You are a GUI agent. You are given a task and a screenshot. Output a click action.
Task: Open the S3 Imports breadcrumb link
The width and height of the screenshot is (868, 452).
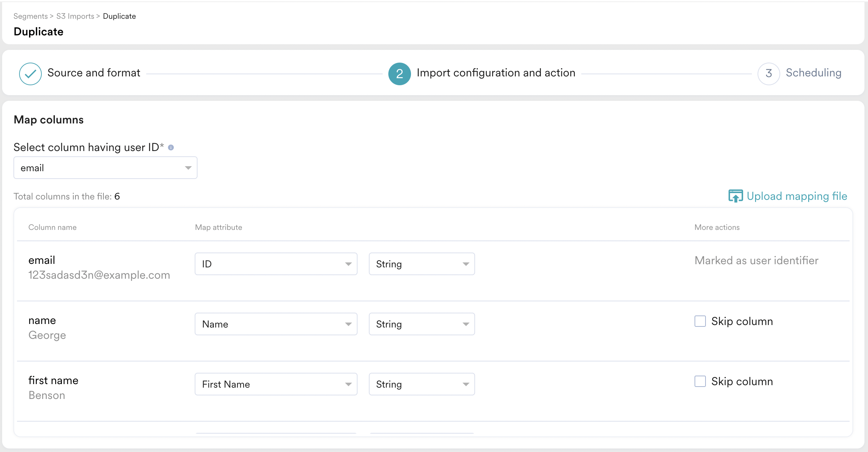pos(75,16)
